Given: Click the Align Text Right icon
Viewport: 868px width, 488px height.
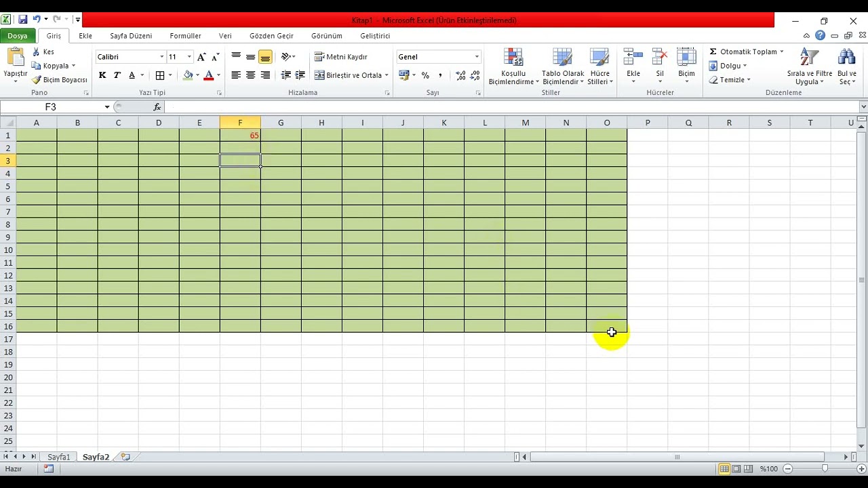Looking at the screenshot, I should 265,75.
